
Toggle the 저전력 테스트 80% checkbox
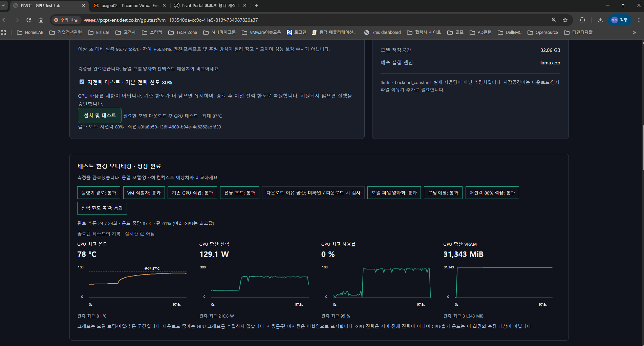click(x=82, y=82)
